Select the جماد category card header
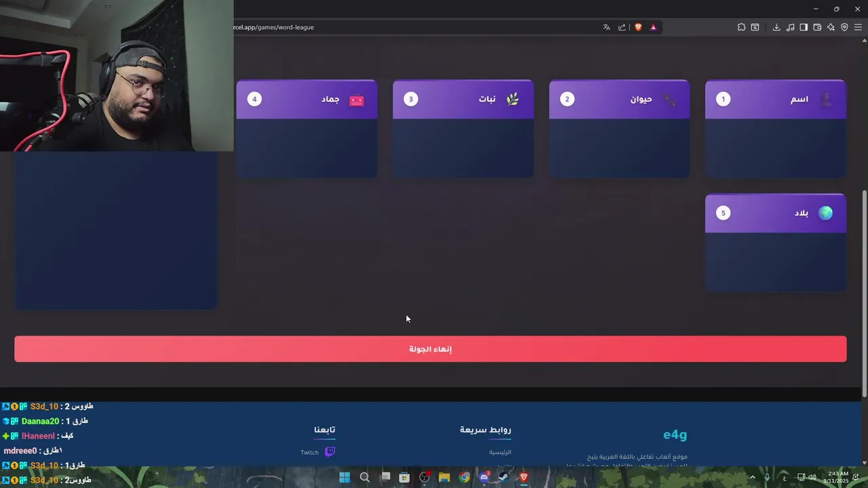This screenshot has width=868, height=488. click(307, 100)
